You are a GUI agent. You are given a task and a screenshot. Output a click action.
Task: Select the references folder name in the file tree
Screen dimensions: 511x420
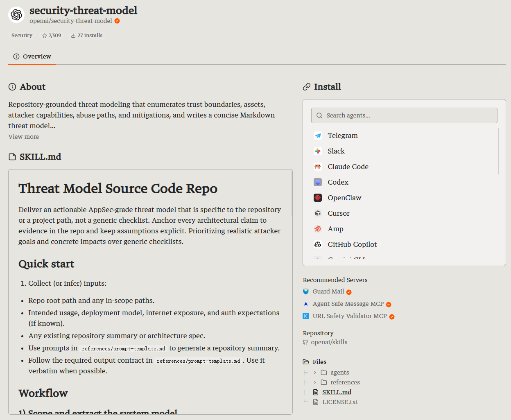pos(345,382)
